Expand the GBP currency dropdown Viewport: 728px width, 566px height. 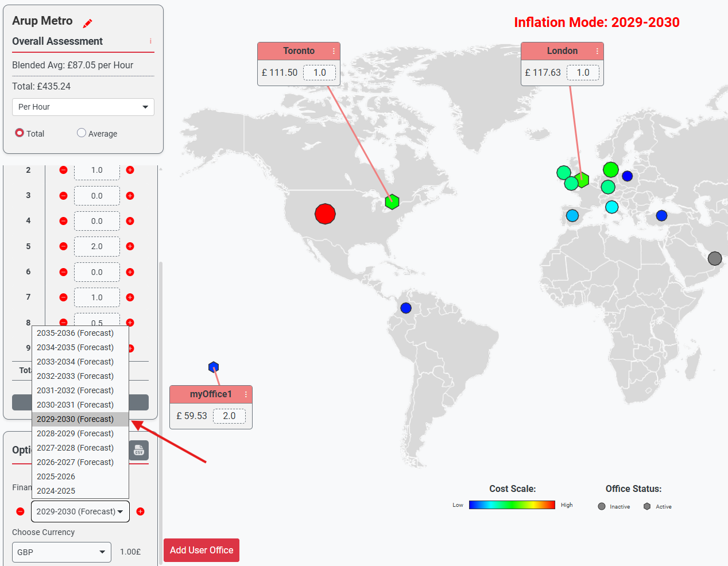click(x=61, y=552)
